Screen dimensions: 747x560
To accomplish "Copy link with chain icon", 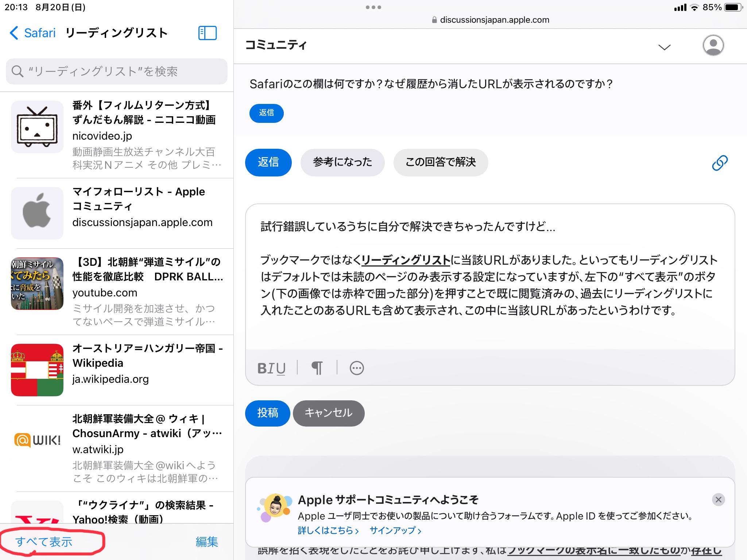I will click(719, 163).
